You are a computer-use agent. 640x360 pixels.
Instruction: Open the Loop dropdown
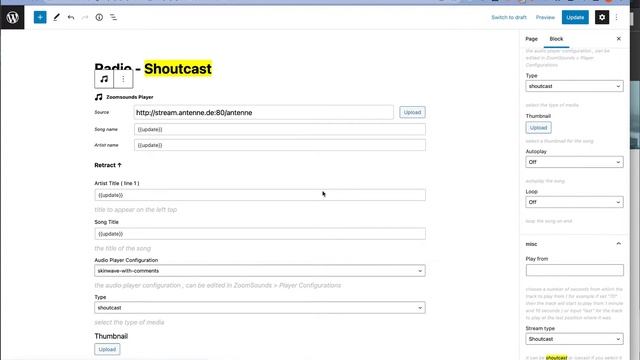tap(574, 202)
